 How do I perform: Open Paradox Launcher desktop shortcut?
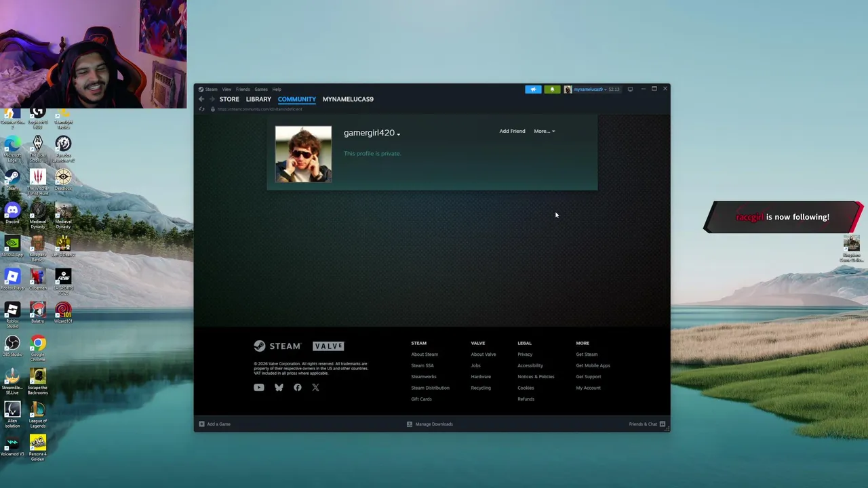[x=63, y=148]
